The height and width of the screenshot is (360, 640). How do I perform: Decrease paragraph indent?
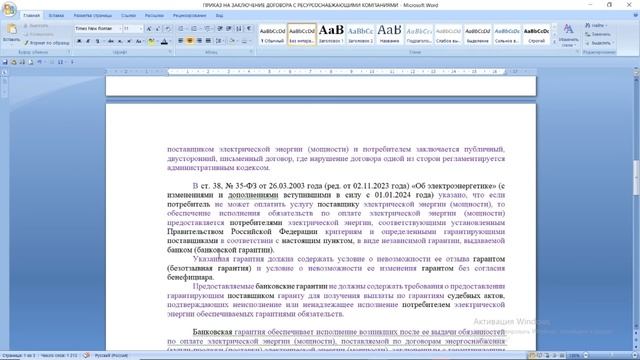[x=220, y=29]
